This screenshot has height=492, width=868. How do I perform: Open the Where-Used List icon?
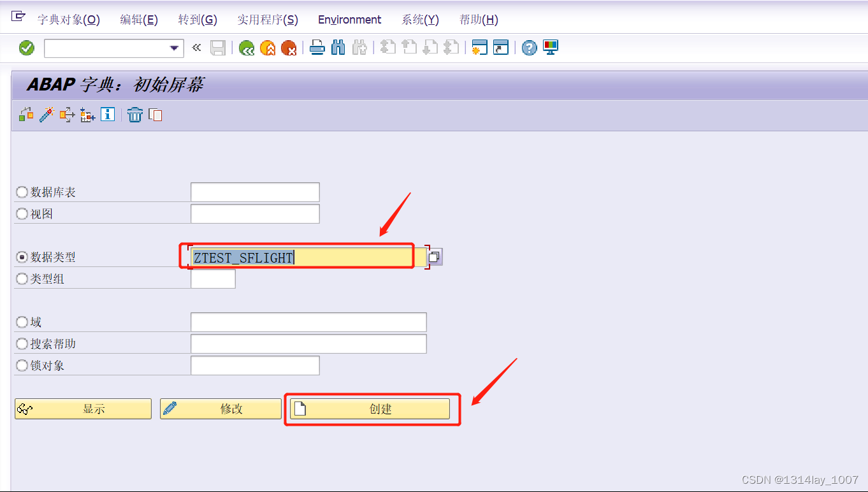(x=67, y=115)
